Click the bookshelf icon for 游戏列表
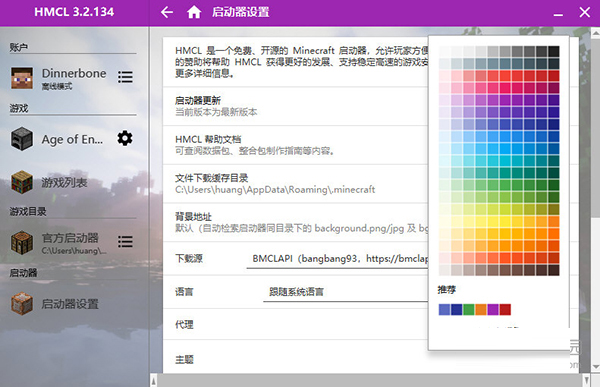The height and width of the screenshot is (387, 600). [x=22, y=182]
